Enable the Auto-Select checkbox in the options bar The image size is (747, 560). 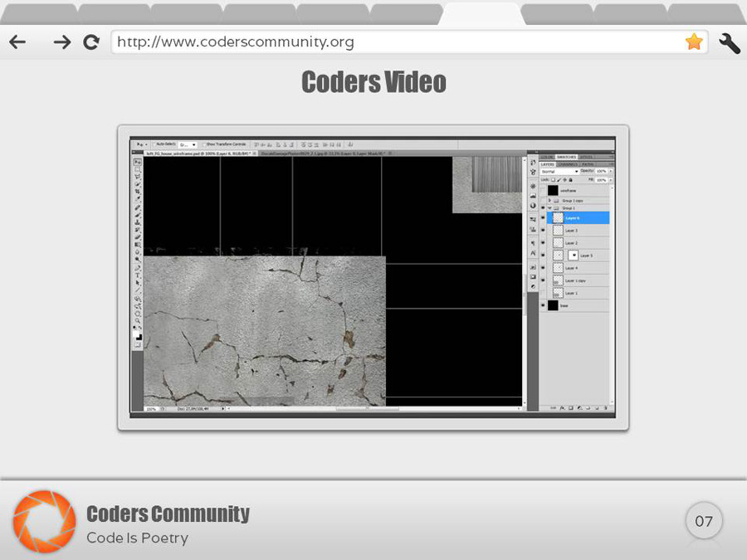tap(155, 145)
